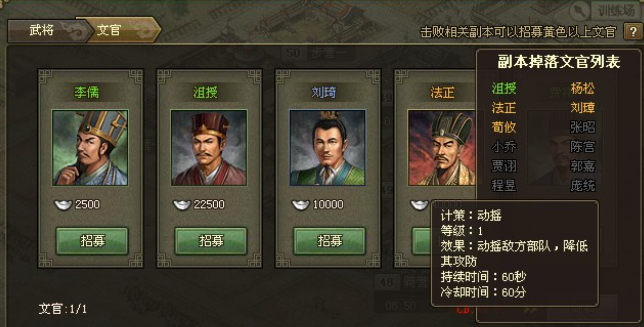Click 沮授's portrait
The width and height of the screenshot is (644, 327).
pyautogui.click(x=209, y=148)
